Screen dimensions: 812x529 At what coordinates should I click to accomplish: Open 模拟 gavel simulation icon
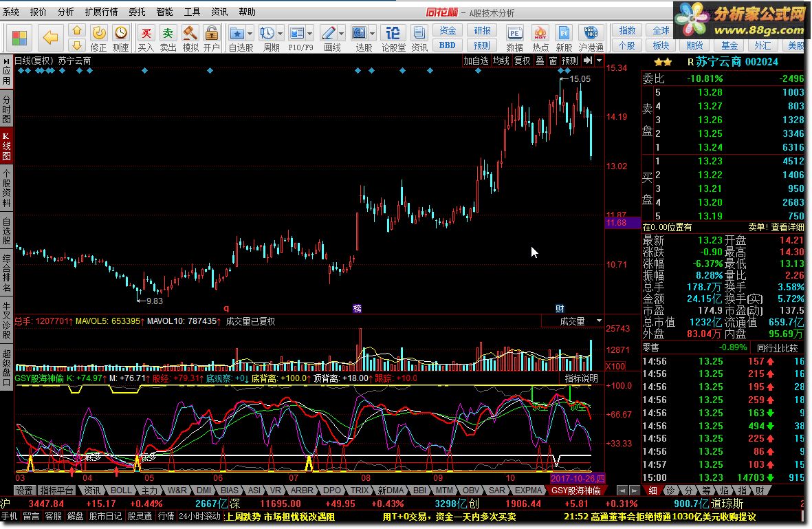(190, 33)
